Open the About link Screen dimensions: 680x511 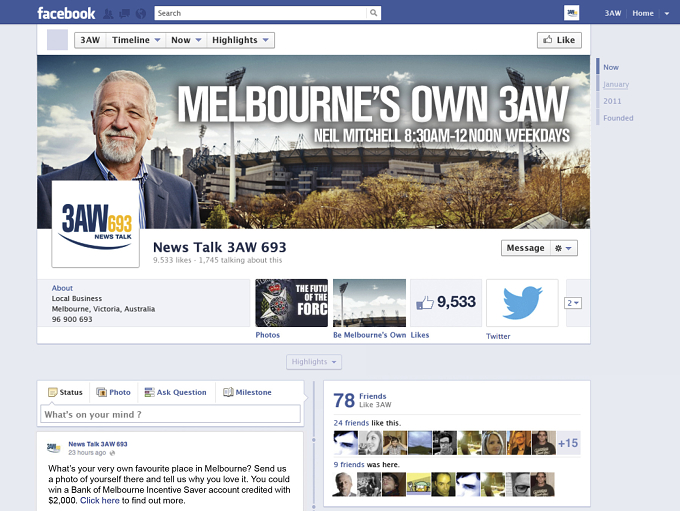pyautogui.click(x=62, y=288)
